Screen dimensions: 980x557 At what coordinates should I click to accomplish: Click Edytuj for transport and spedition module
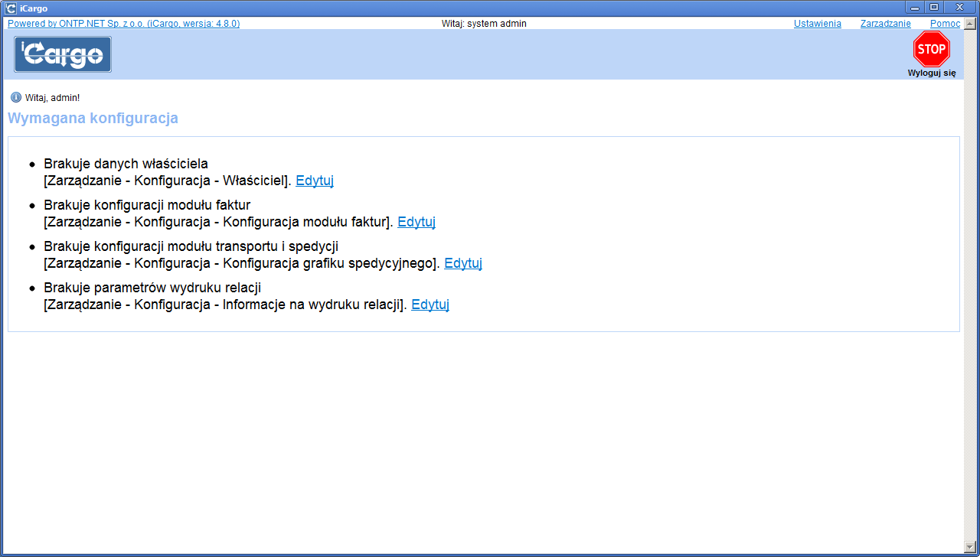463,263
